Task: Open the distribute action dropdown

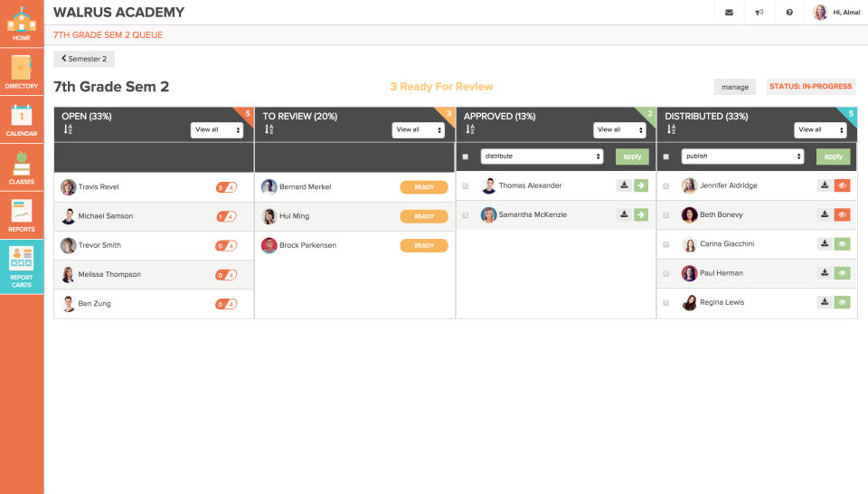Action: click(x=542, y=157)
